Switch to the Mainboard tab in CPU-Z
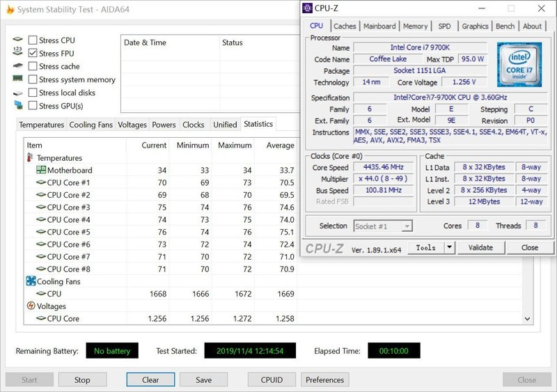The width and height of the screenshot is (557, 392). (379, 26)
